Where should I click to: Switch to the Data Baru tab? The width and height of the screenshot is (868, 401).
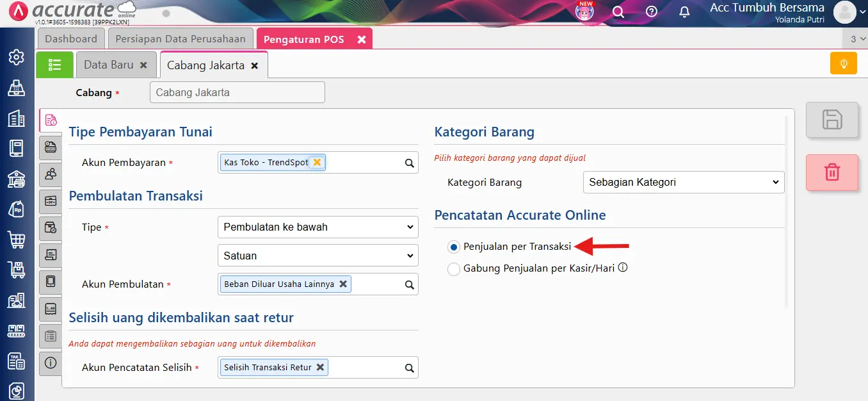(109, 65)
